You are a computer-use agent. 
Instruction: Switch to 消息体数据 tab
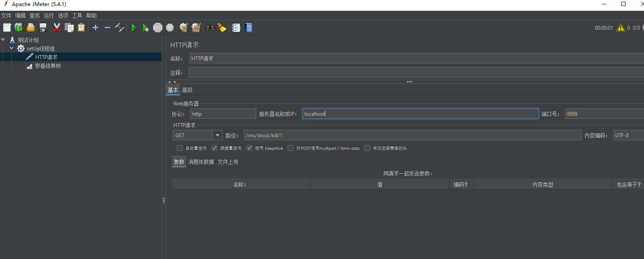(201, 162)
